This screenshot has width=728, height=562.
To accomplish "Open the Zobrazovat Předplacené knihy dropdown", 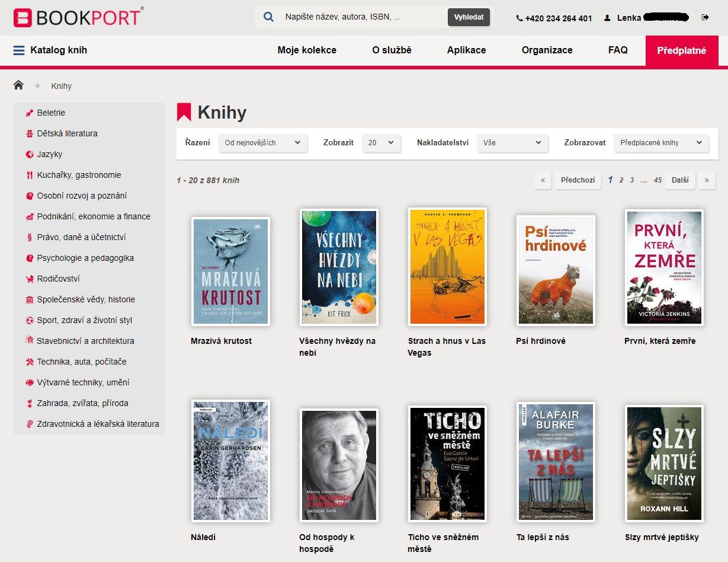I will (661, 143).
